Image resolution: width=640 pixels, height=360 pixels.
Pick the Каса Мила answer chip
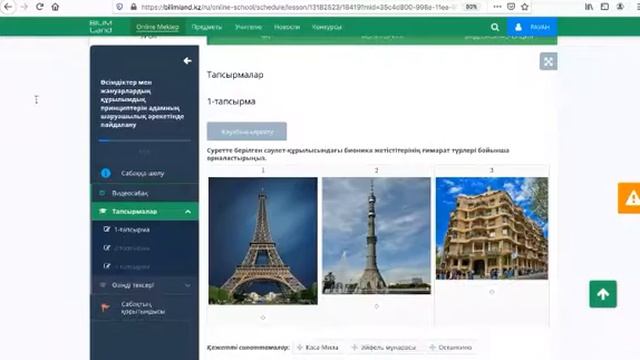tap(318, 347)
